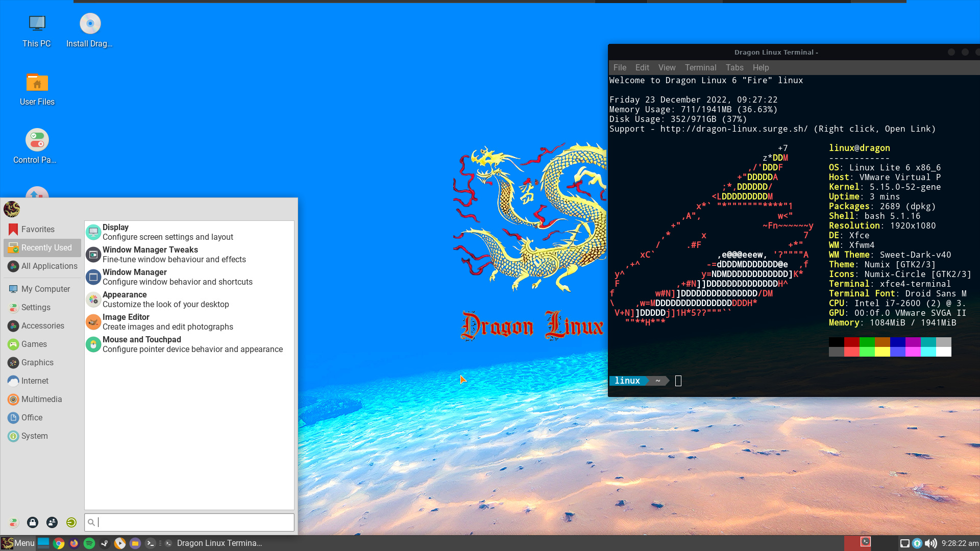This screenshot has width=980, height=551.
Task: Launch Spotify from the taskbar
Action: (x=89, y=543)
